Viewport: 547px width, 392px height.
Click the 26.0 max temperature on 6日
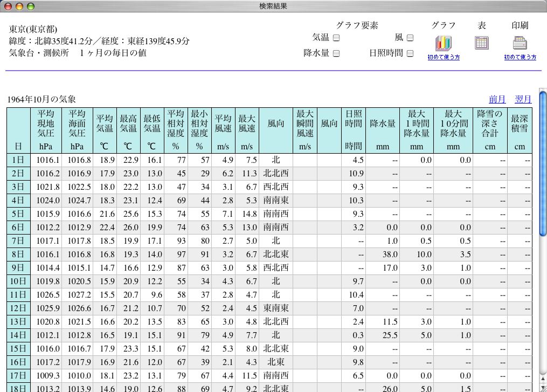point(131,228)
